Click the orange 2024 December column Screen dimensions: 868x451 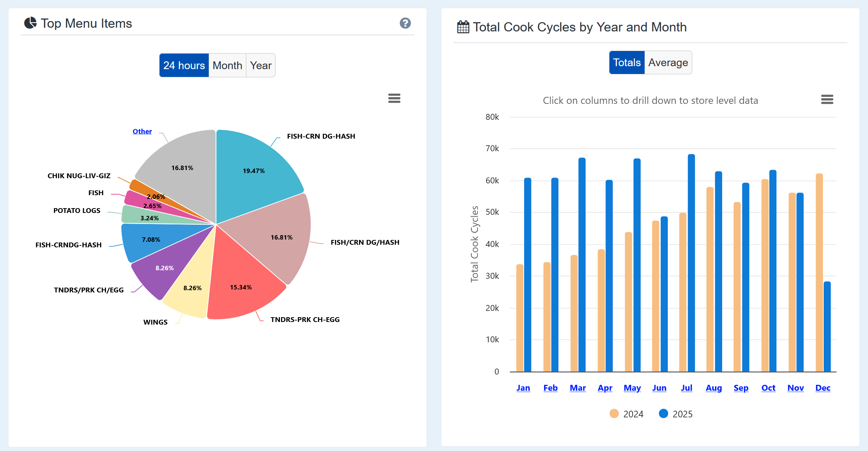click(x=819, y=274)
